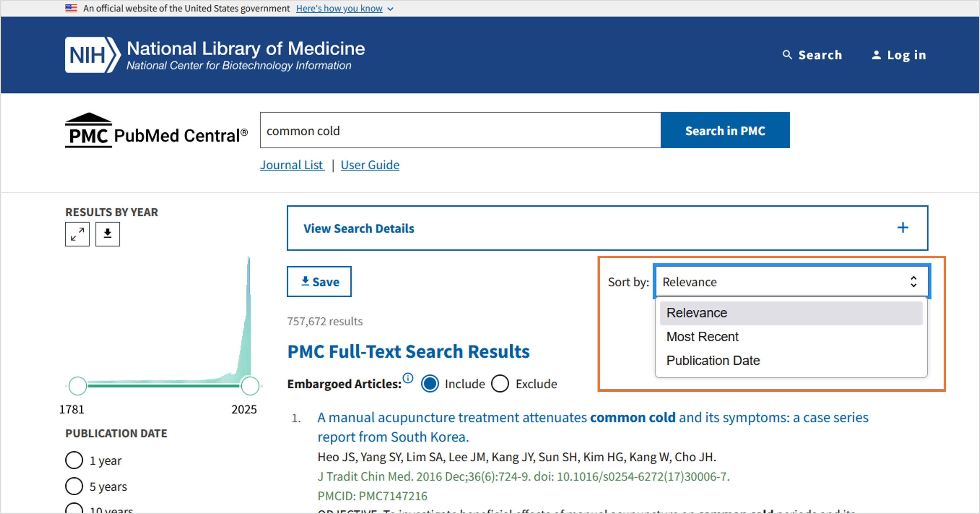This screenshot has height=514, width=980.
Task: Click the plus icon in View Search Details
Action: click(903, 228)
